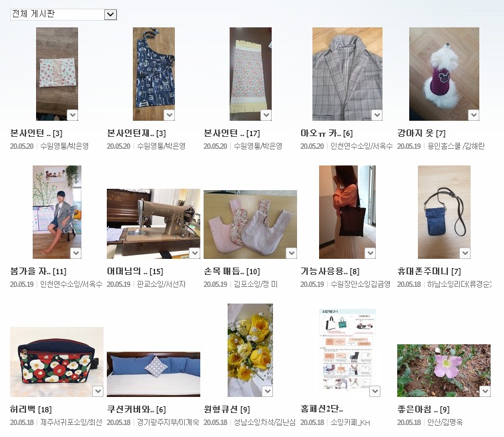504x437 pixels.
Task: Expand arrow on plaid jacket thumbnail
Action: click(x=376, y=115)
